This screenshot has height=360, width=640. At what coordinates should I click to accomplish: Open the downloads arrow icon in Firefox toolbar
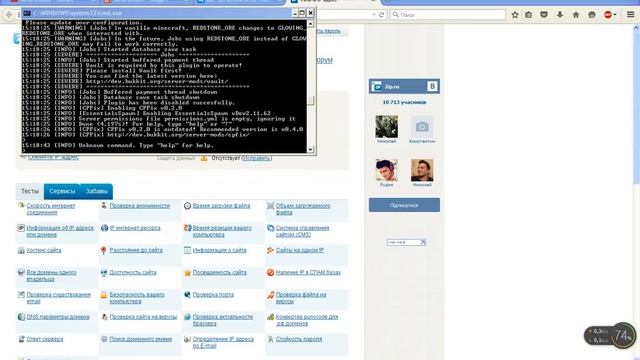click(x=560, y=15)
